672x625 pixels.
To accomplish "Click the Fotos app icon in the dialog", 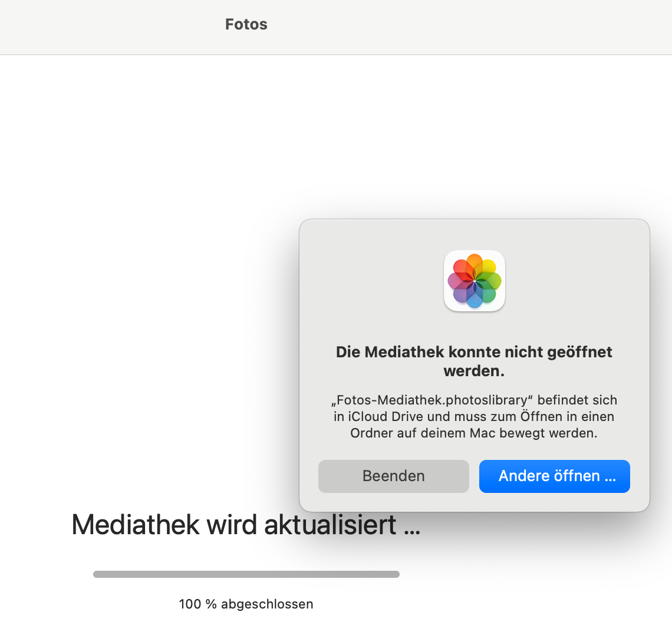I will [474, 281].
